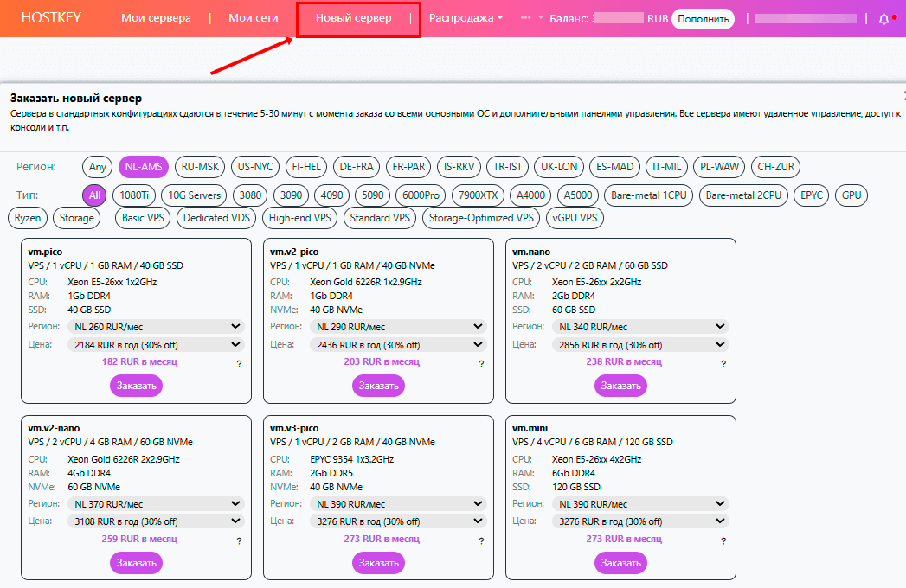Open the price dropdown in vm.v3-pico card
This screenshot has height=588, width=906.
398,521
